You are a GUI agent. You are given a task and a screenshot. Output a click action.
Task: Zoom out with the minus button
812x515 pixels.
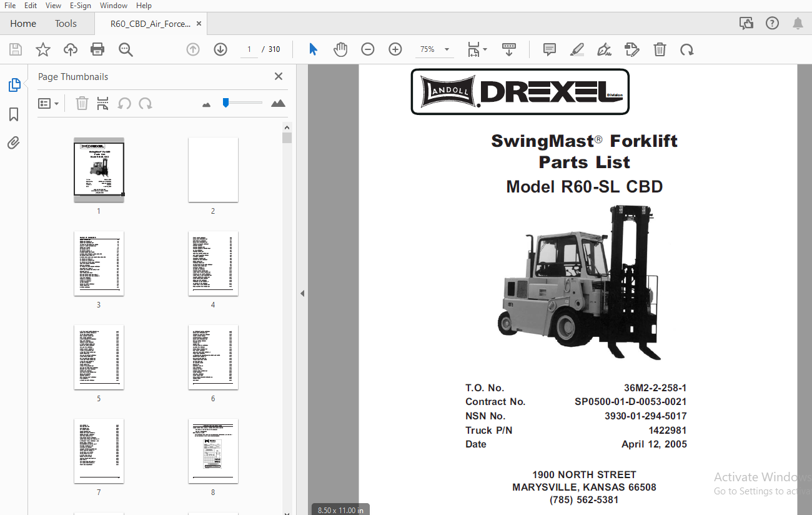coord(368,49)
